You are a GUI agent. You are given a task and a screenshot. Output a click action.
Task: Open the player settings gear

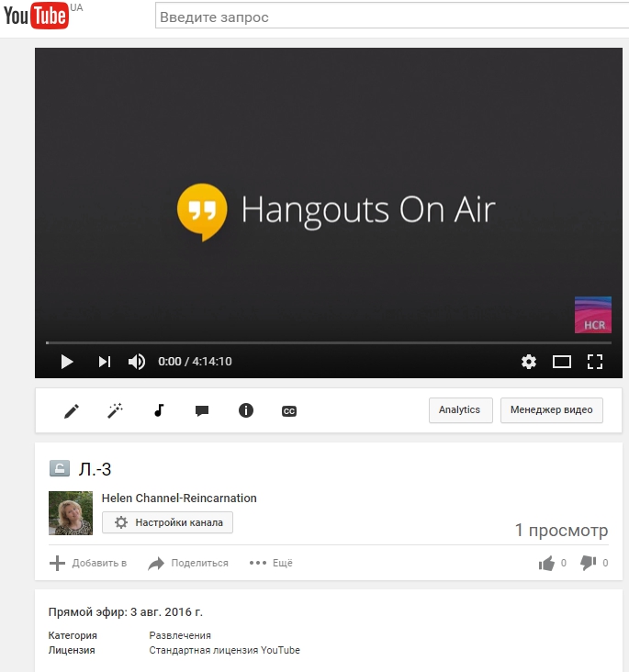(x=529, y=362)
